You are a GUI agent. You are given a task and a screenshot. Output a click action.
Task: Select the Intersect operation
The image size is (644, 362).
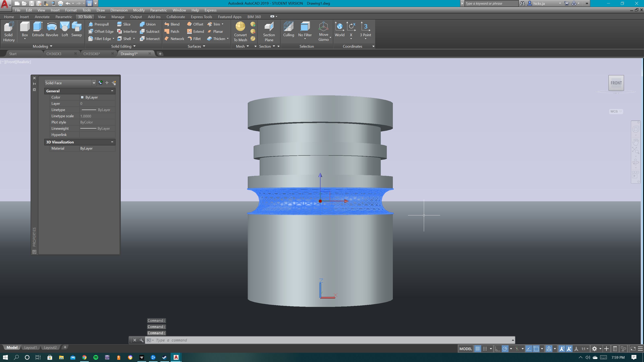[150, 39]
